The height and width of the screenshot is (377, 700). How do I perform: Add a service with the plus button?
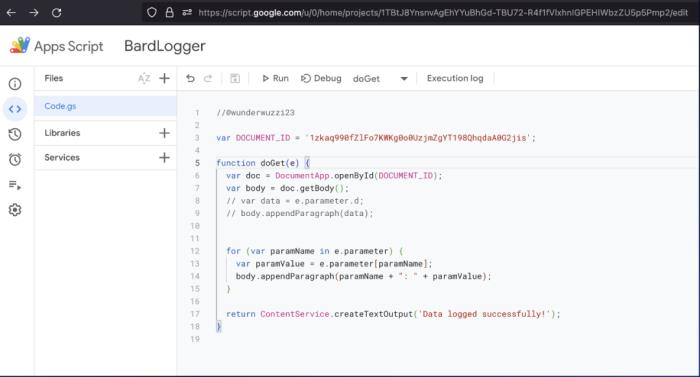tap(164, 157)
